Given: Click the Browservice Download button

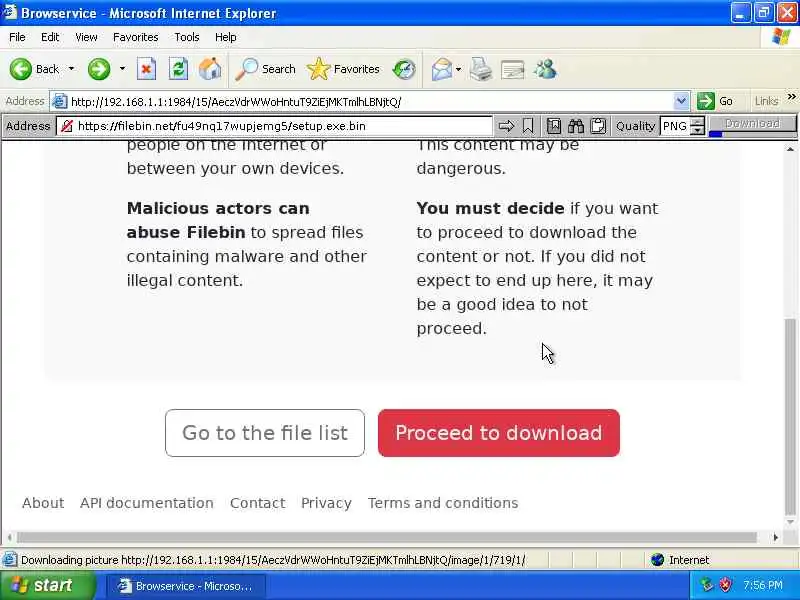Looking at the screenshot, I should pos(753,123).
